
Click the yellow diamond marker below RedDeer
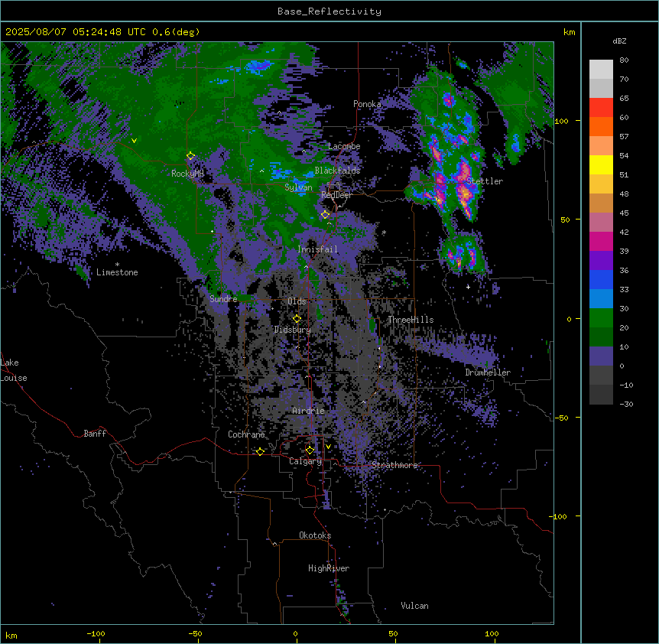[326, 215]
